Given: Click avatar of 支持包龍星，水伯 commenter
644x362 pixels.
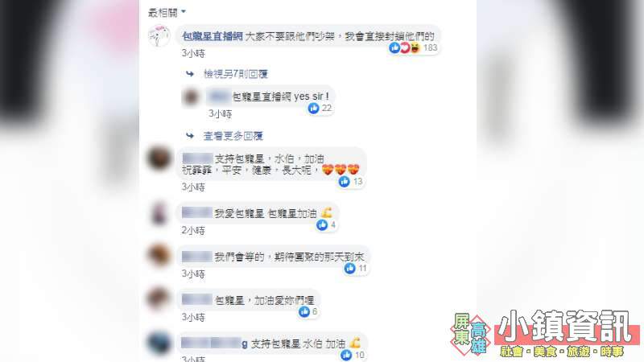Looking at the screenshot, I should point(159,158).
